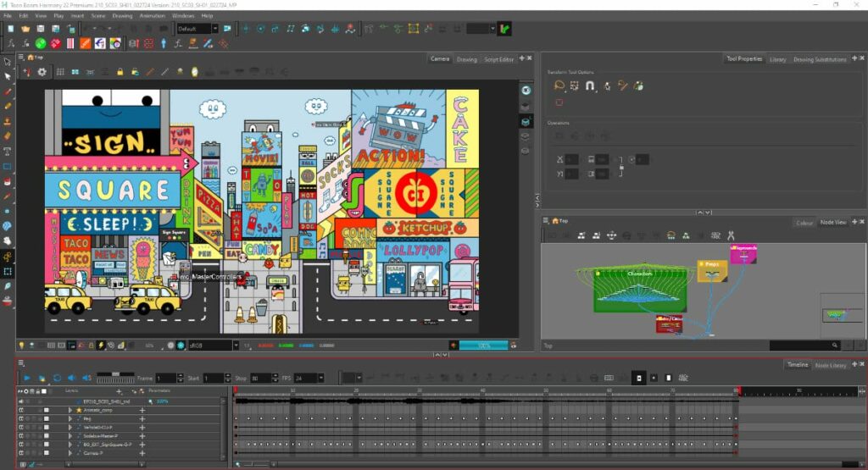This screenshot has width=868, height=470.
Task: Click the lock icon in Camera view toolbar
Action: tap(120, 72)
